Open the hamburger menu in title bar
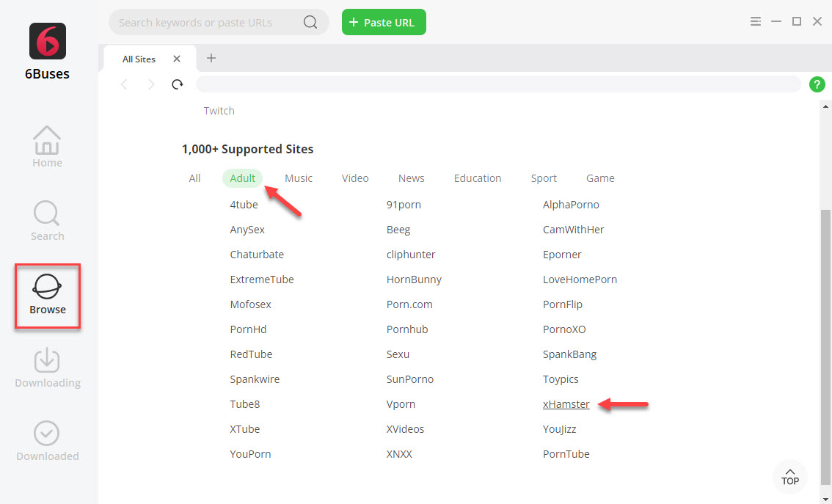832x504 pixels. pos(756,21)
